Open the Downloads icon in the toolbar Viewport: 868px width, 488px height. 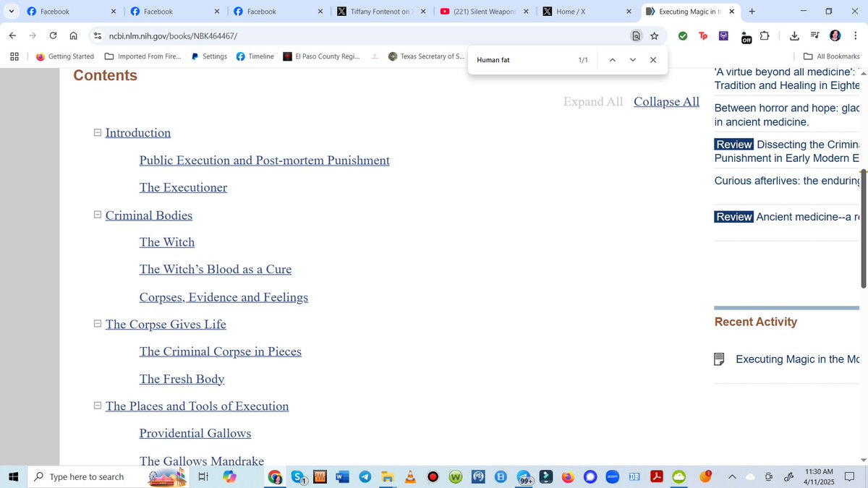pyautogui.click(x=793, y=35)
